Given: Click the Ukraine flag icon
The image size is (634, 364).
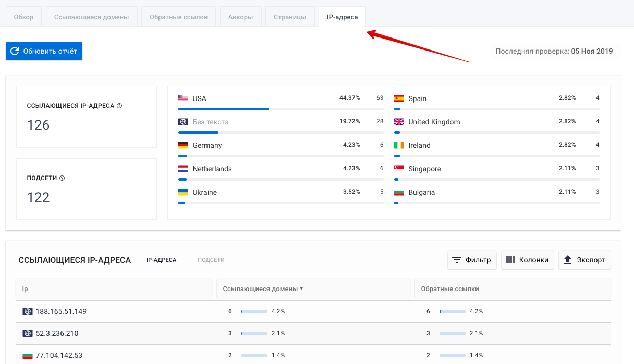Looking at the screenshot, I should (x=183, y=192).
